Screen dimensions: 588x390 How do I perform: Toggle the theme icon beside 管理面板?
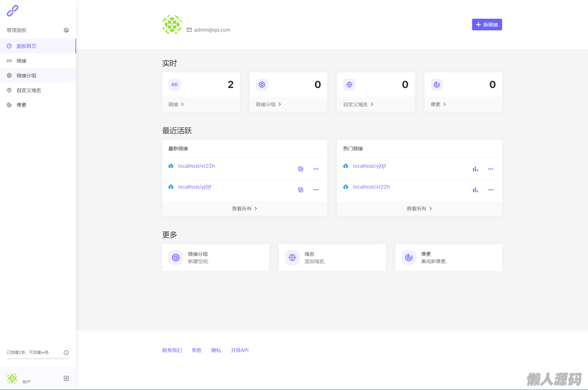tap(66, 30)
